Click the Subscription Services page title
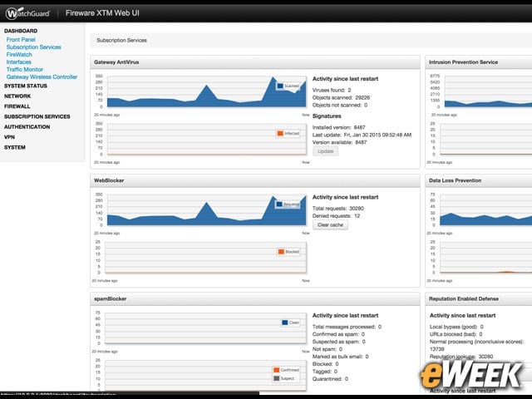The width and height of the screenshot is (532, 399). [x=121, y=41]
